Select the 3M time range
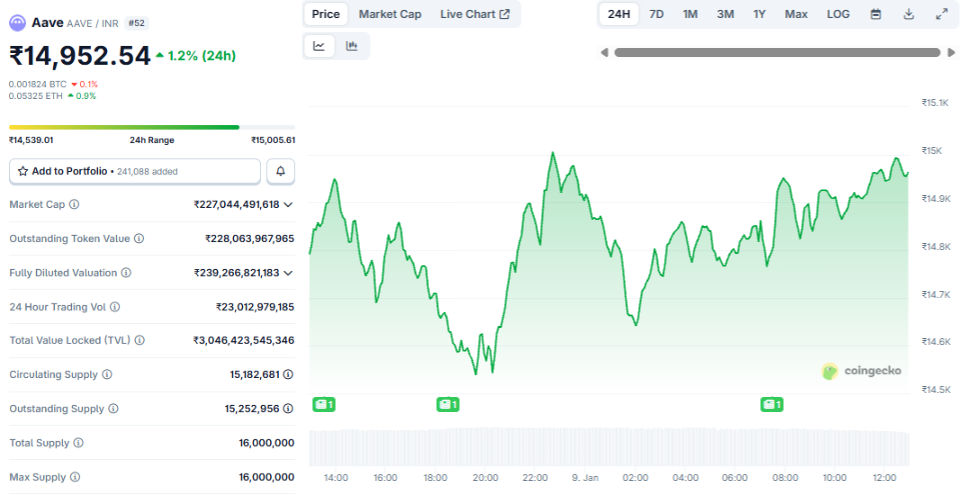The height and width of the screenshot is (495, 961). click(726, 14)
